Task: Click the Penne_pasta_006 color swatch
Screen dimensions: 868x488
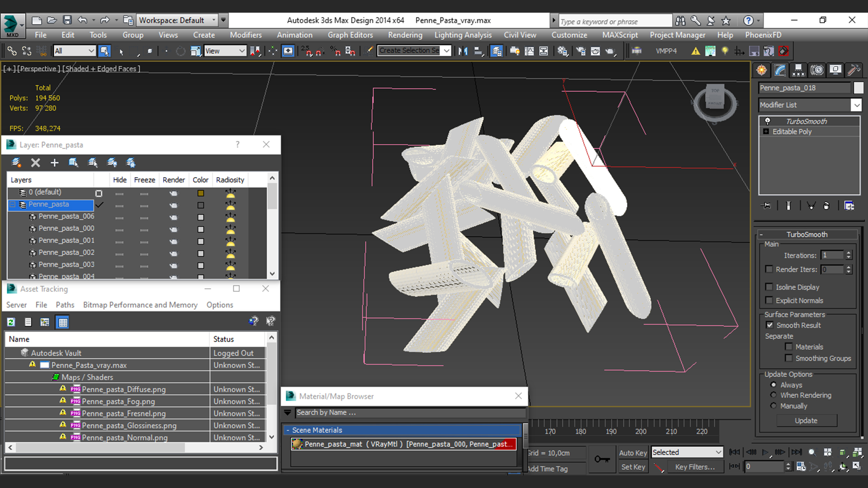Action: 201,217
